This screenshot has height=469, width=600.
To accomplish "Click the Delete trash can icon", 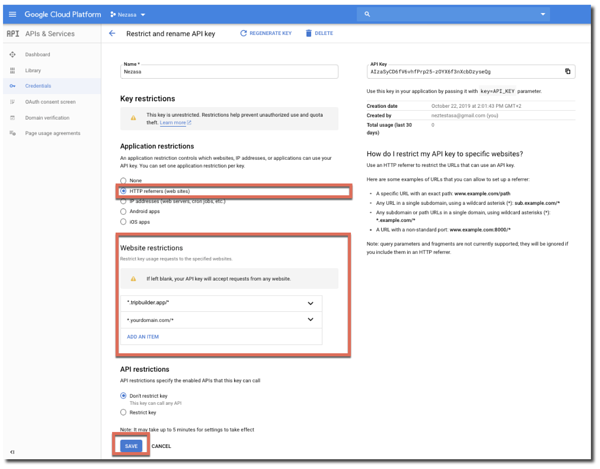I will (x=308, y=33).
